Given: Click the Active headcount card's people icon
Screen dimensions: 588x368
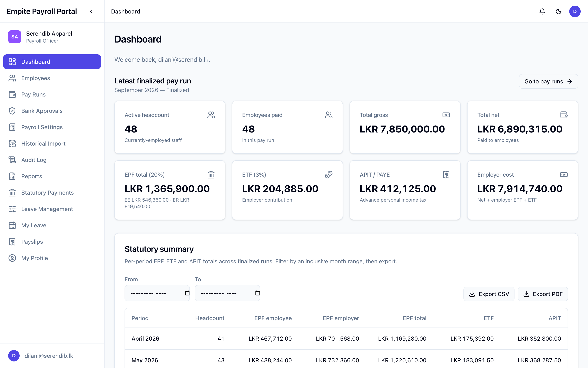Looking at the screenshot, I should [x=211, y=115].
